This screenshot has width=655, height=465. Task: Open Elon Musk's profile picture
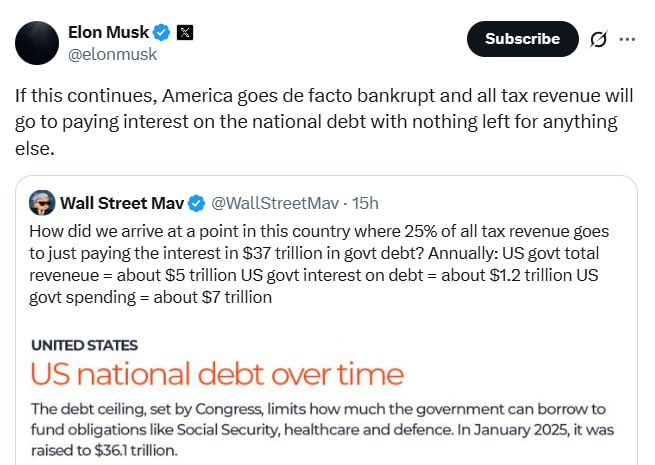point(37,39)
